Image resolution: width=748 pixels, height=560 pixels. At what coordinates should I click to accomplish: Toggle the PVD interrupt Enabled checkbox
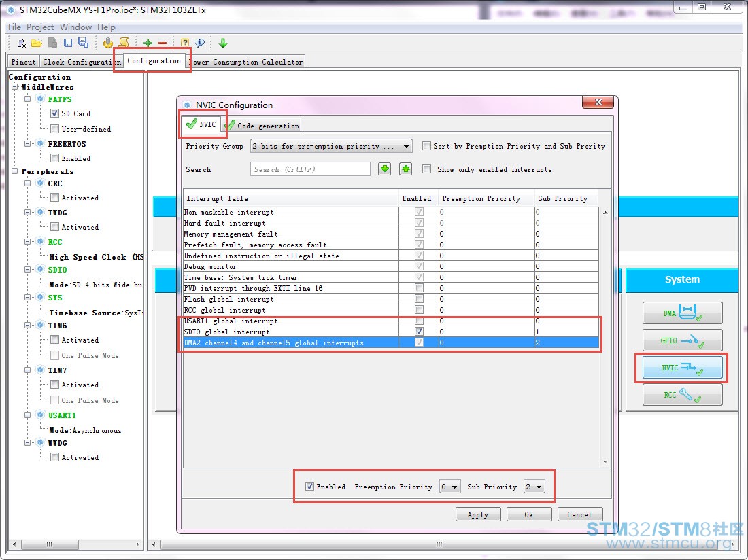(x=419, y=288)
